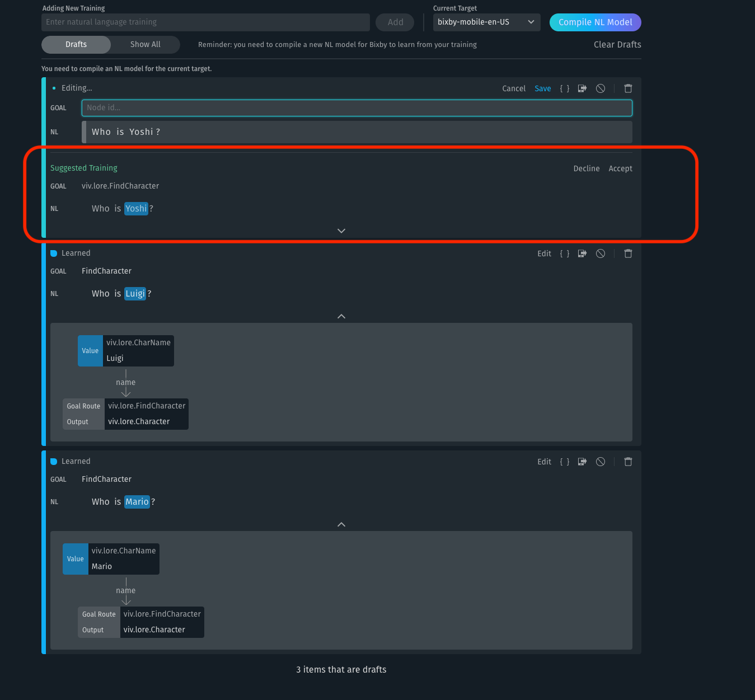Click the GOAL Node id field

click(x=357, y=108)
